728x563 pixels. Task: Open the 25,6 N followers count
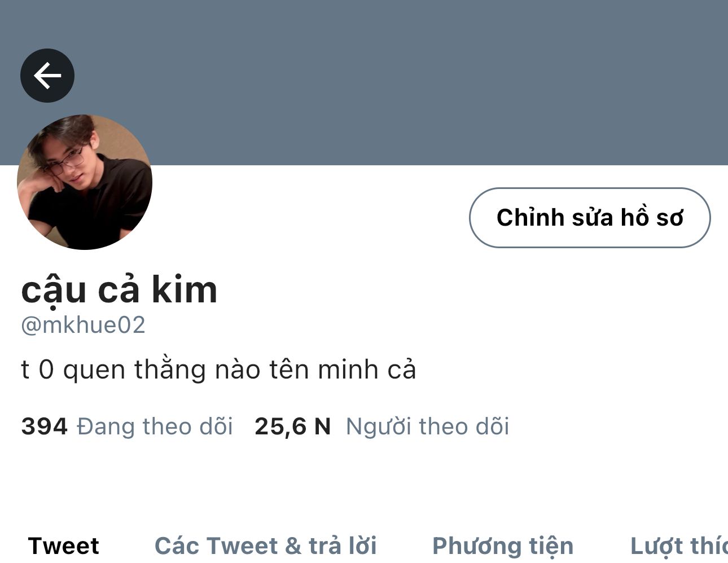[x=292, y=426]
